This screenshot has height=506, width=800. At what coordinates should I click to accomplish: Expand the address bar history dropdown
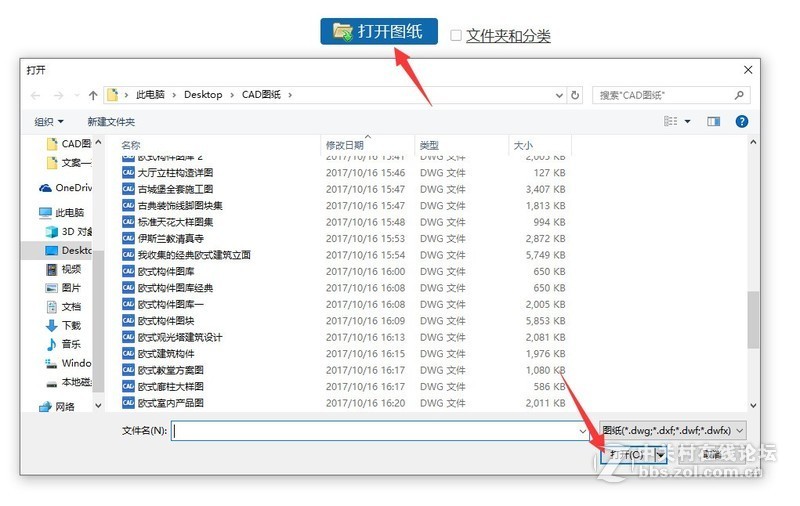coord(559,95)
